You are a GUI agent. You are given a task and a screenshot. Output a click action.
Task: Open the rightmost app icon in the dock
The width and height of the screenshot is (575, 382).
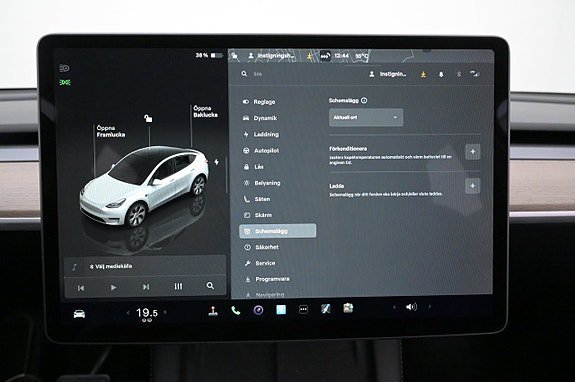point(348,308)
